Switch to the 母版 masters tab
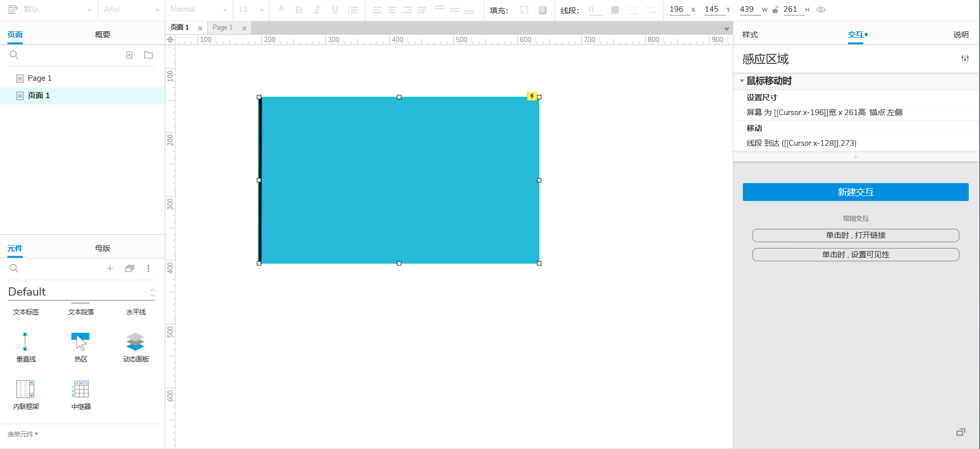 [102, 248]
